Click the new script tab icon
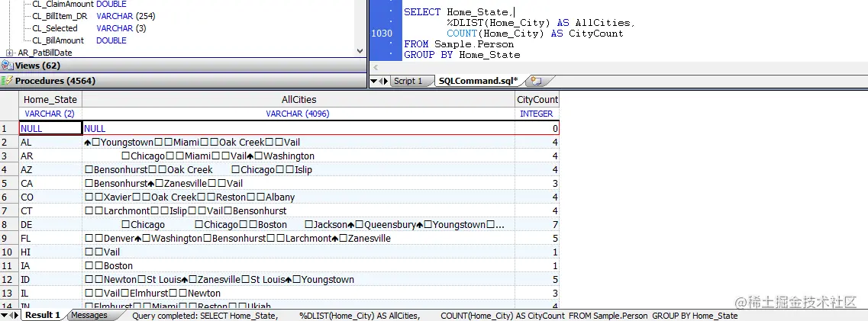The height and width of the screenshot is (321, 868). coord(536,82)
